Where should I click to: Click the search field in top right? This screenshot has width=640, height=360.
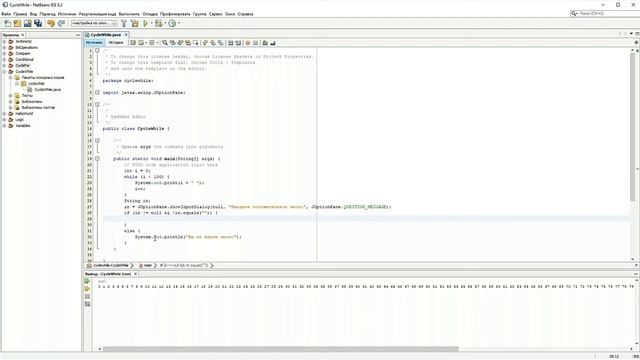pos(605,13)
